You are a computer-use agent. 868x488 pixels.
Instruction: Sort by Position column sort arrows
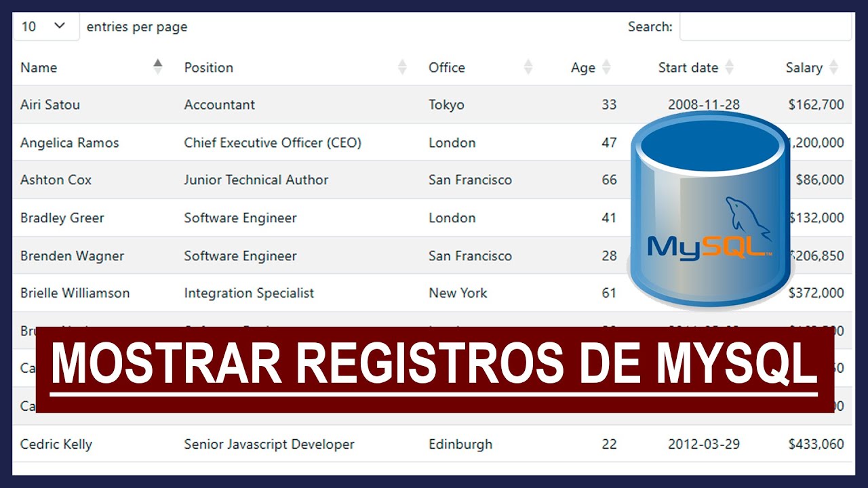[402, 67]
